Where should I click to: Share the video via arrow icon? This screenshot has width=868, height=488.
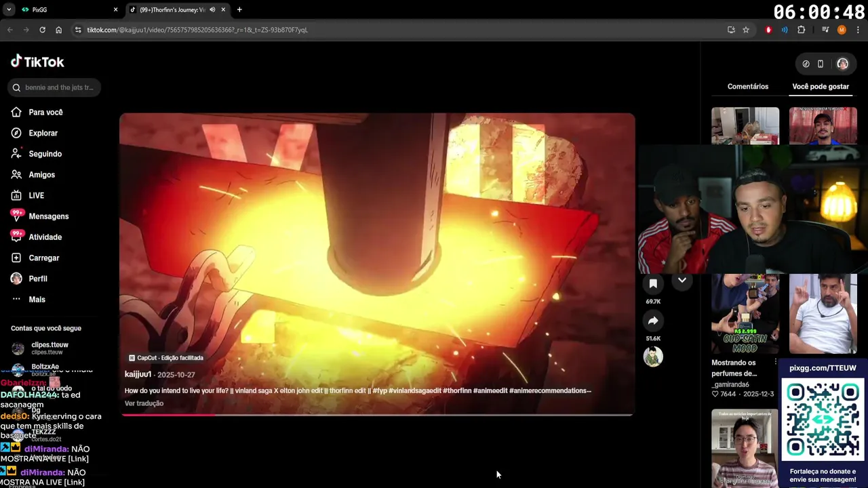pyautogui.click(x=653, y=321)
